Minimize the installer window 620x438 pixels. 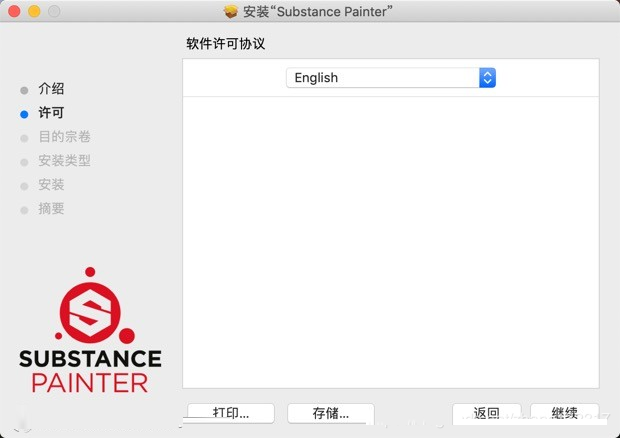[x=34, y=11]
